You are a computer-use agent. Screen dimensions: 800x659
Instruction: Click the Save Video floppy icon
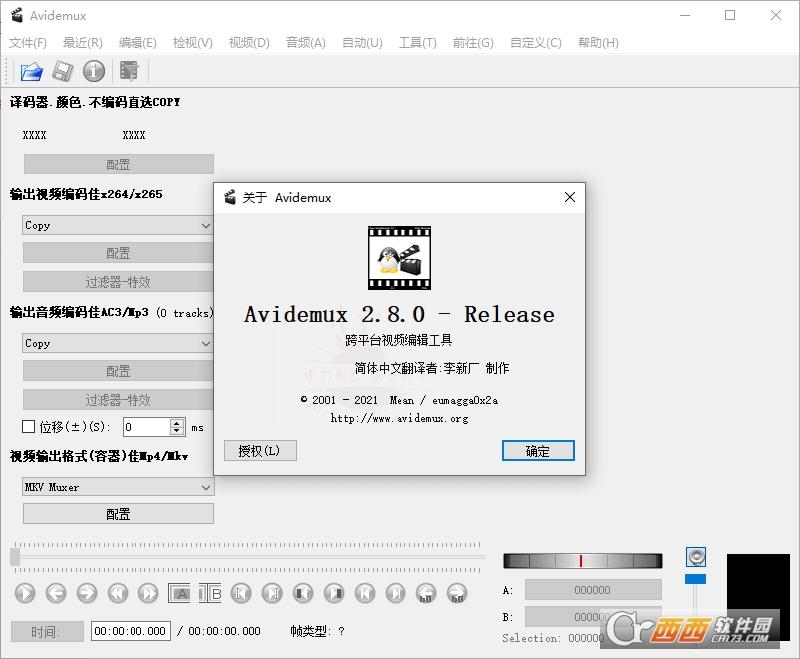[x=63, y=71]
